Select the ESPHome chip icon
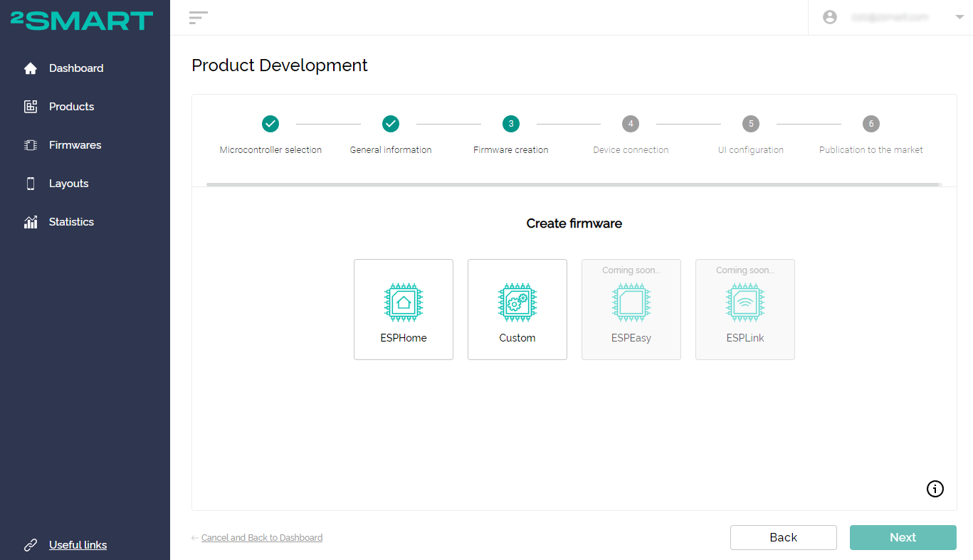The image size is (973, 560). point(404,302)
